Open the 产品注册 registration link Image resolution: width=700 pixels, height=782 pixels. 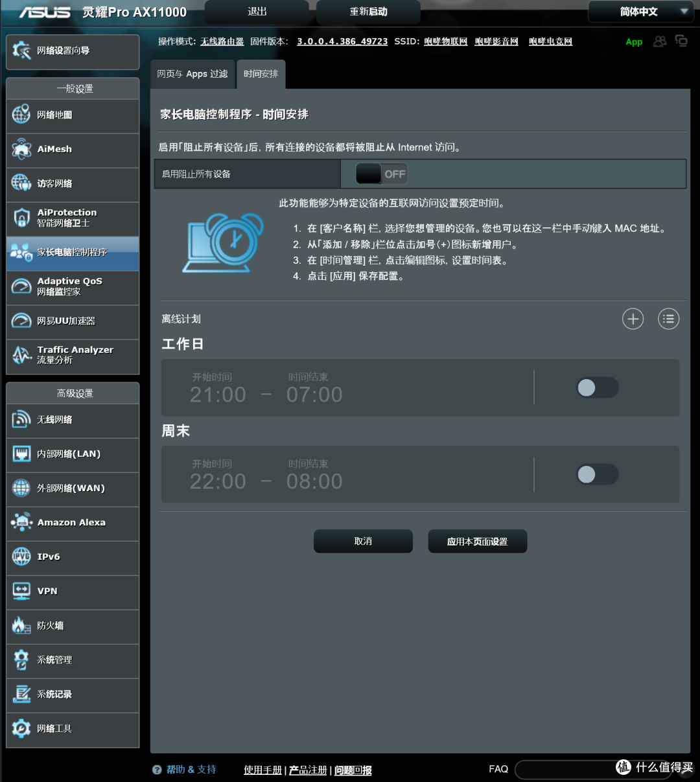click(x=308, y=770)
